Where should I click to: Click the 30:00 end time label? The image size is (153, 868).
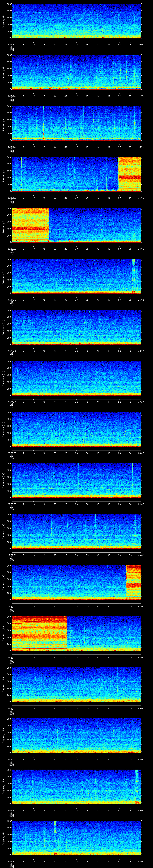[x=141, y=44]
